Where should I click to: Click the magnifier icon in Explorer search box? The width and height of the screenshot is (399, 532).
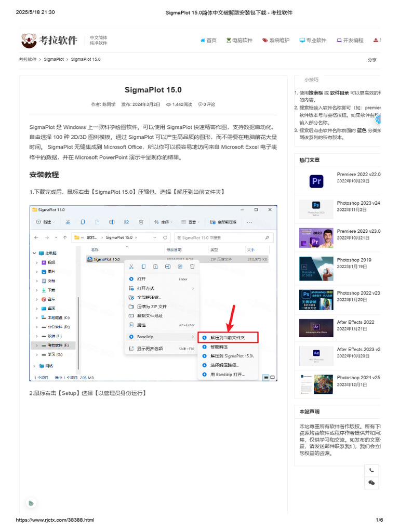point(267,238)
